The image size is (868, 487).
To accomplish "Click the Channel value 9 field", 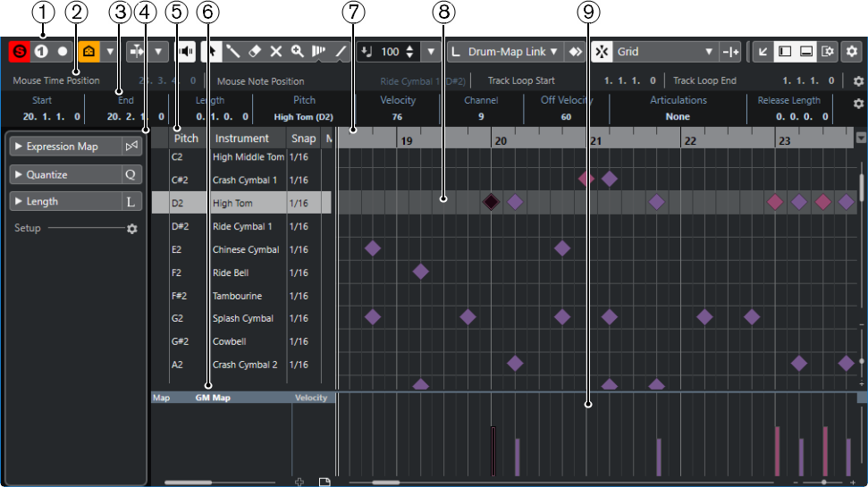I will [481, 117].
